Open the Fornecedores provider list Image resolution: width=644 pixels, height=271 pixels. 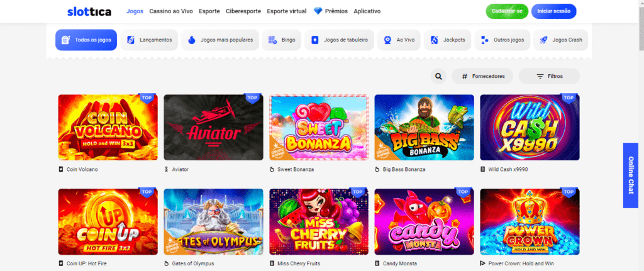[484, 76]
